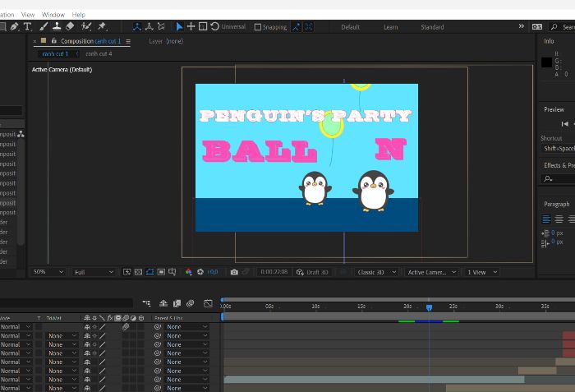The image size is (575, 392).
Task: Click the Layer (none) panel tab
Action: click(166, 41)
